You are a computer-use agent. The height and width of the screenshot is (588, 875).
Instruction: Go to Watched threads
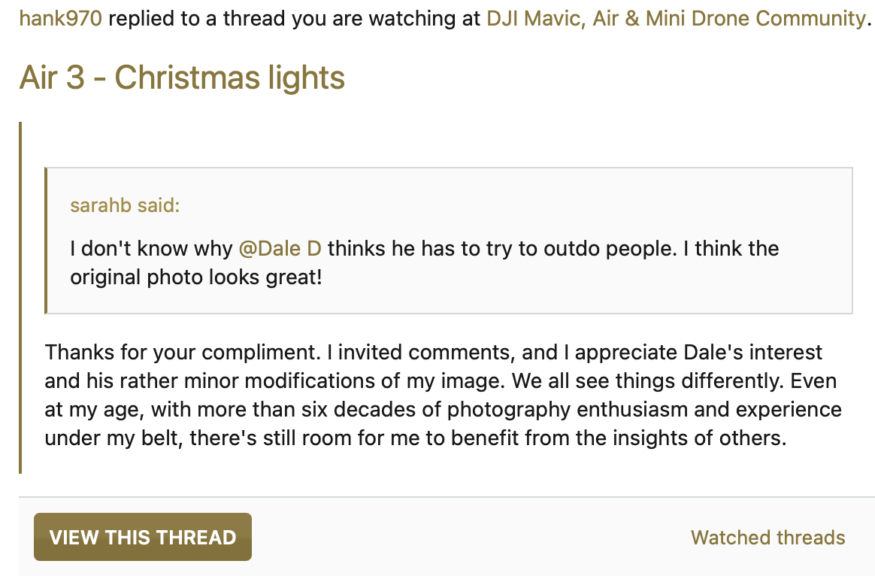pyautogui.click(x=768, y=538)
